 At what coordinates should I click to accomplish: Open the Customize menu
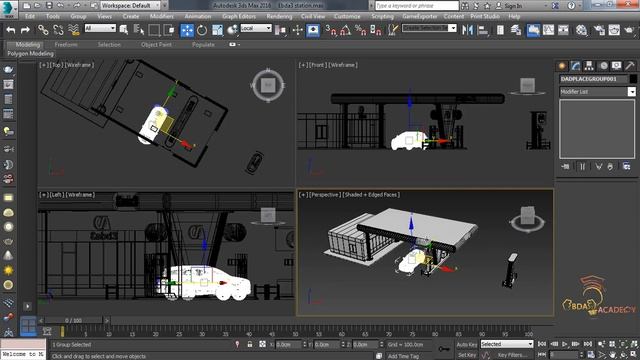pyautogui.click(x=347, y=17)
